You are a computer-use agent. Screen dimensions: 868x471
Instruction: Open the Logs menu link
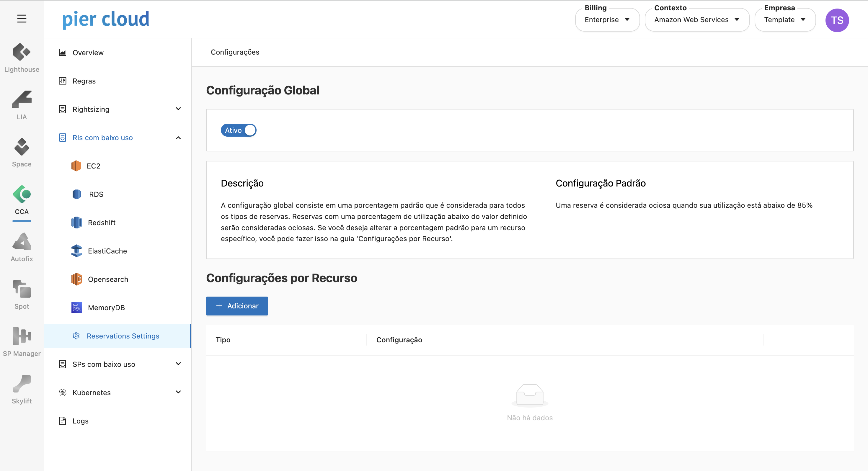80,421
